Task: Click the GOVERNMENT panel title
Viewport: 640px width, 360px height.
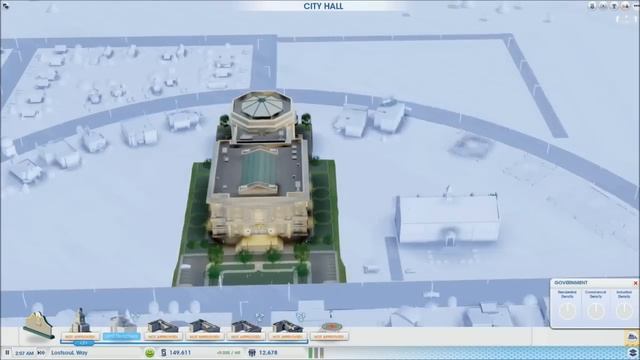Action: (571, 282)
